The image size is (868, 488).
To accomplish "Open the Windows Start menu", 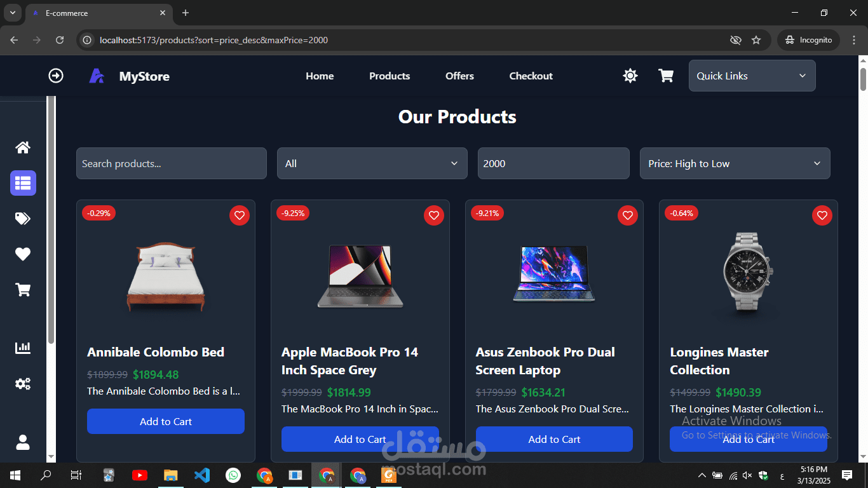I will [x=15, y=475].
